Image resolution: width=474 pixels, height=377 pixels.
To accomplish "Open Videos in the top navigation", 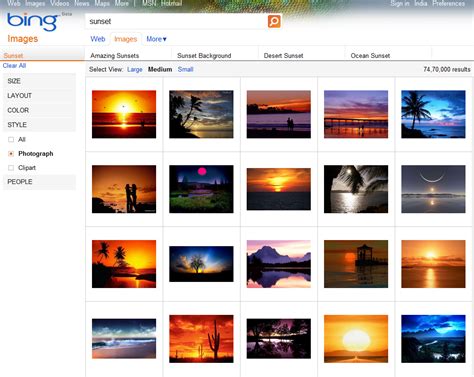I will 60,3.
